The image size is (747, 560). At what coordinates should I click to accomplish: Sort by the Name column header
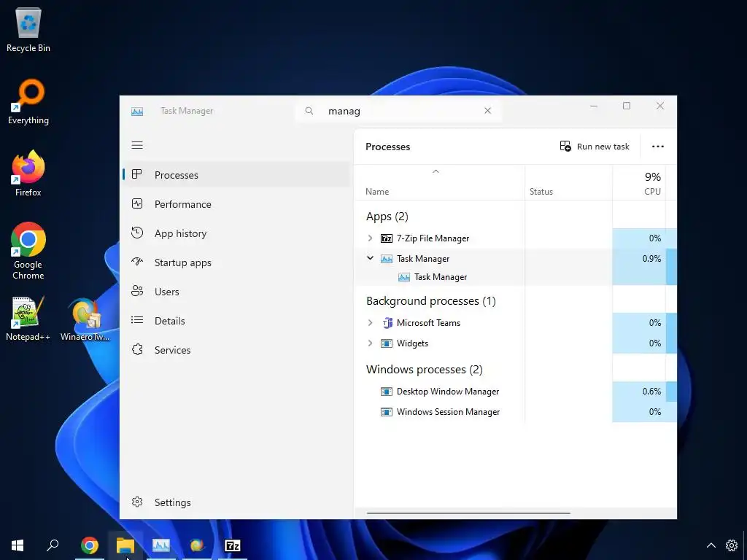[x=439, y=183]
